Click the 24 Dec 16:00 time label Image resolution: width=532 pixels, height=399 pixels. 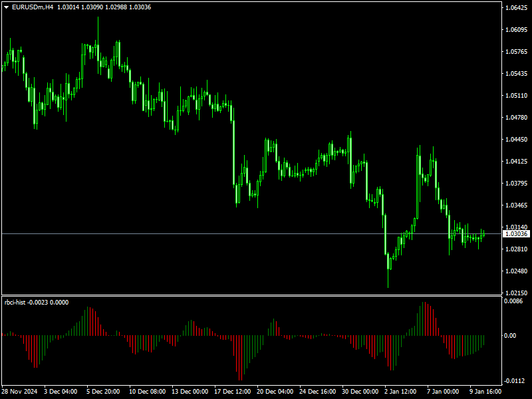[x=318, y=392]
